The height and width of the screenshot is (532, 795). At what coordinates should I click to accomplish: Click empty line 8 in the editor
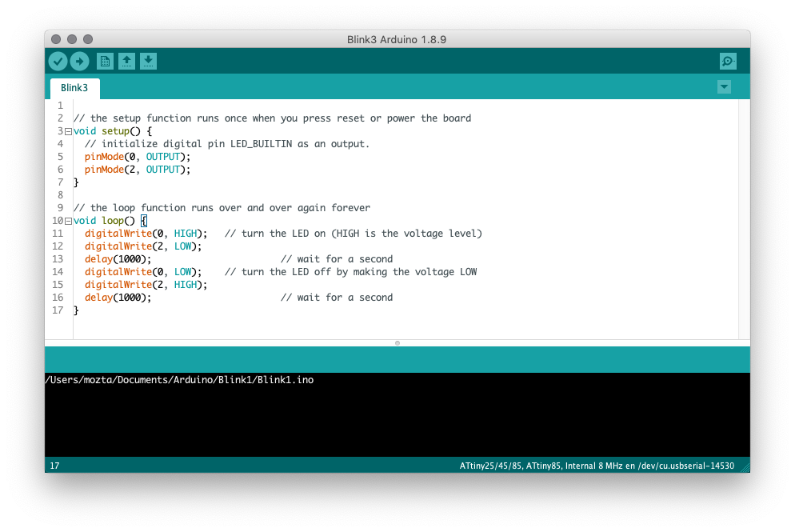(x=405, y=195)
